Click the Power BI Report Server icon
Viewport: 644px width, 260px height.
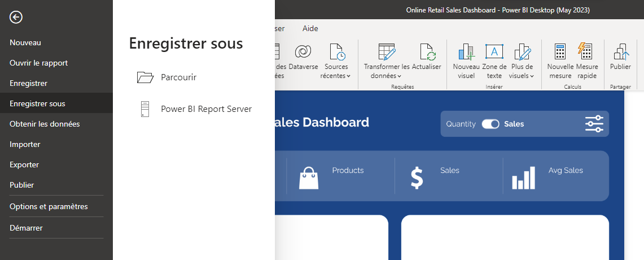144,109
